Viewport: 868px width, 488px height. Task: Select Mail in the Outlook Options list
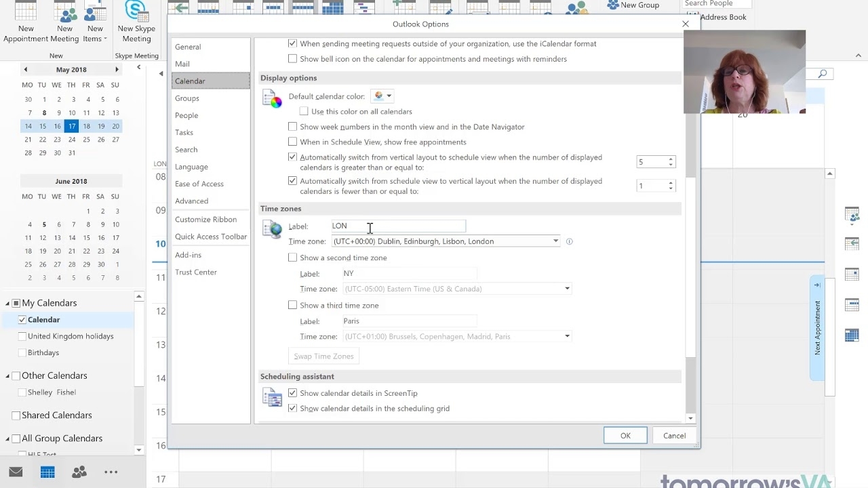(211, 64)
